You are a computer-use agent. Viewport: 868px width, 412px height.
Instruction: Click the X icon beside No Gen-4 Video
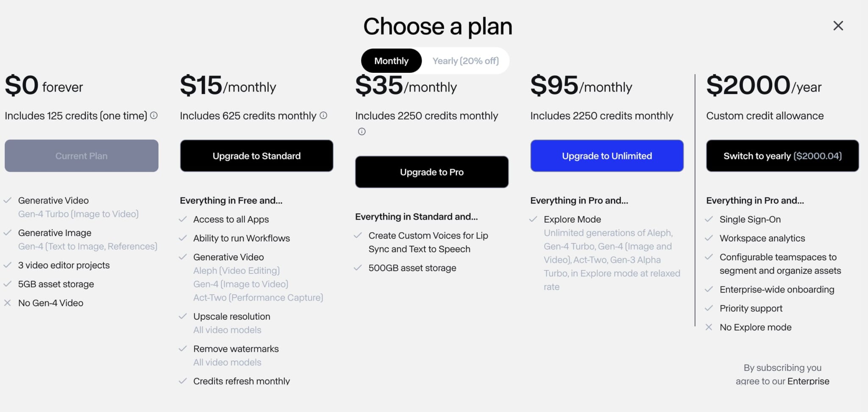pyautogui.click(x=8, y=303)
